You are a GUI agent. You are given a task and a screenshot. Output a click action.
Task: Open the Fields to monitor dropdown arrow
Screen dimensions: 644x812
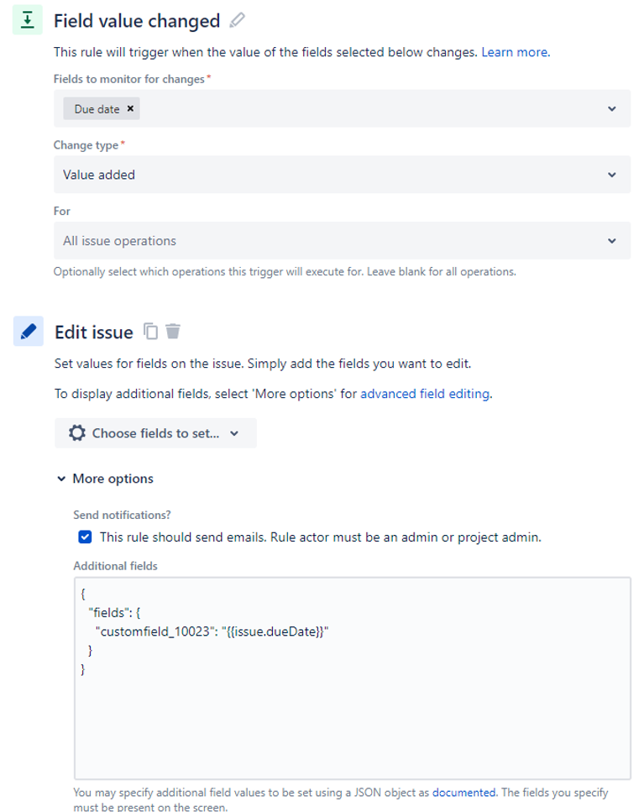pos(612,109)
